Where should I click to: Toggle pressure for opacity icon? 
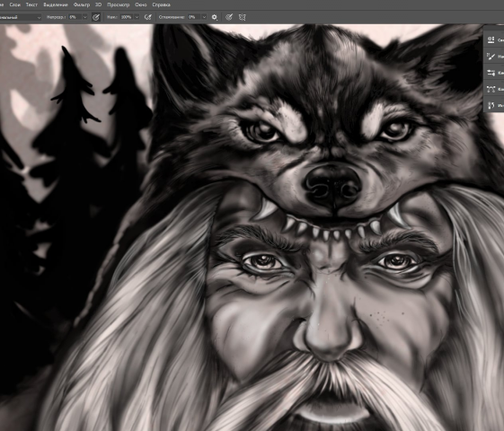pyautogui.click(x=96, y=17)
